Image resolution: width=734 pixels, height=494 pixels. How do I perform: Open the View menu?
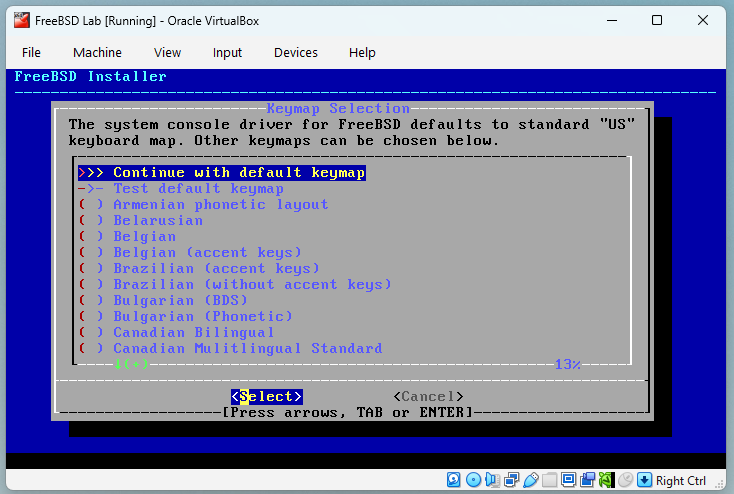[167, 52]
